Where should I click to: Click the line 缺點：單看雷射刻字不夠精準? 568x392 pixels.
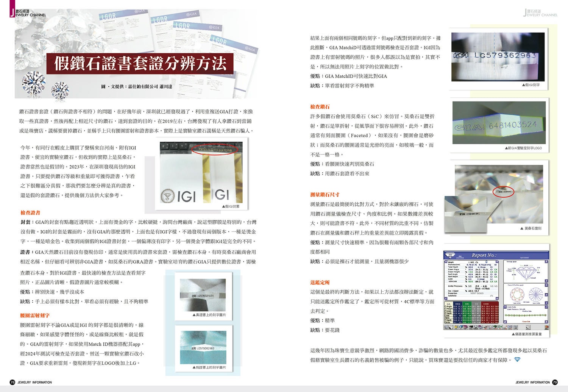click(x=342, y=86)
